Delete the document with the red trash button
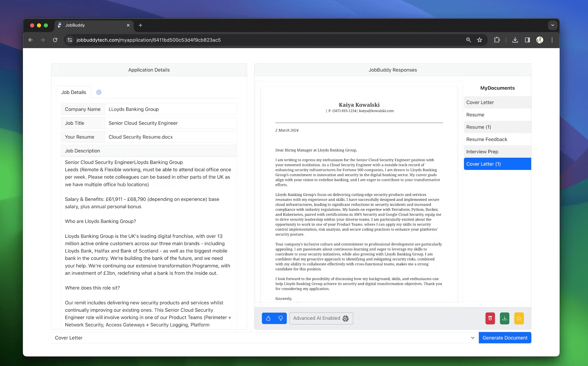The image size is (588, 366). pyautogui.click(x=490, y=318)
